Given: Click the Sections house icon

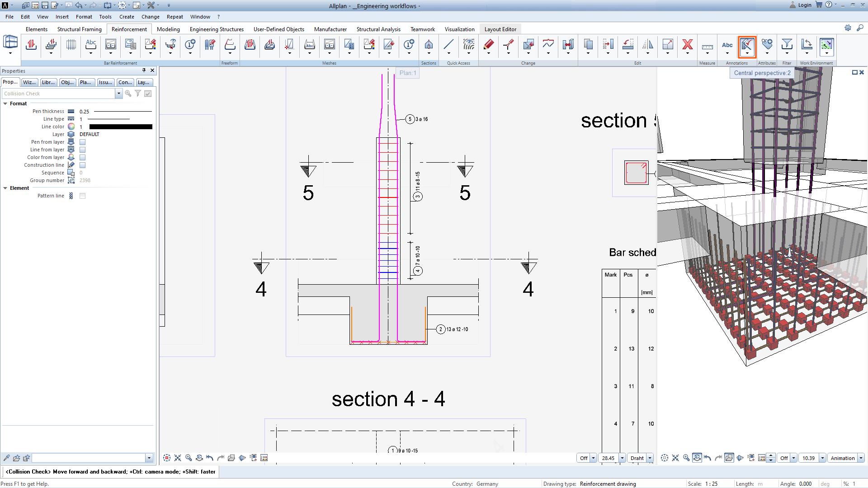Looking at the screenshot, I should point(429,45).
